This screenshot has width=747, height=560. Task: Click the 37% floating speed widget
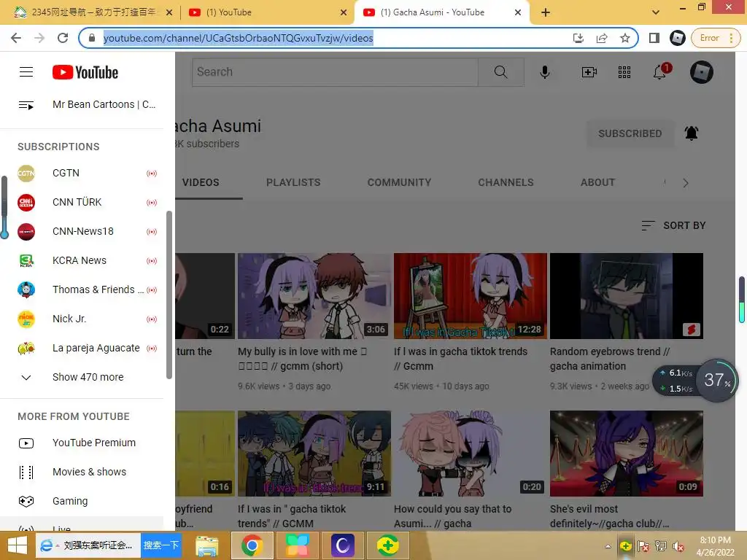pos(716,381)
